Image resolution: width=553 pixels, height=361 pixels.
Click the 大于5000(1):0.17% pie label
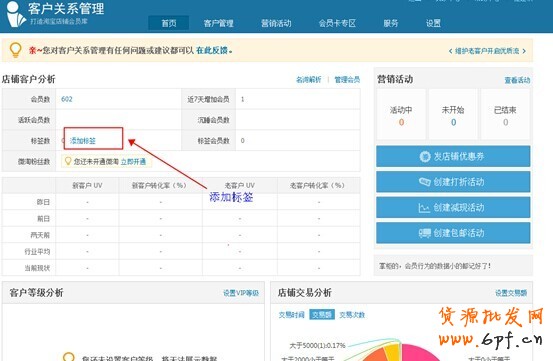pos(317,346)
